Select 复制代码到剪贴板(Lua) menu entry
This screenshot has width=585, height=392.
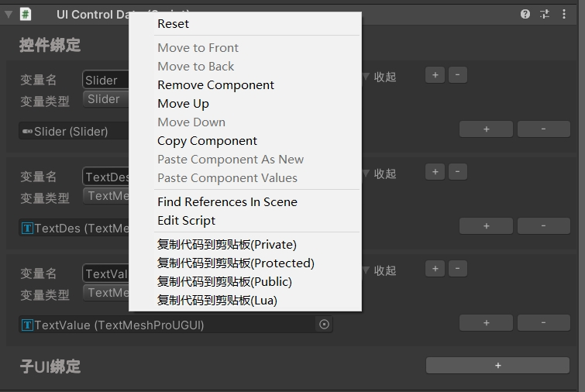[245, 301]
